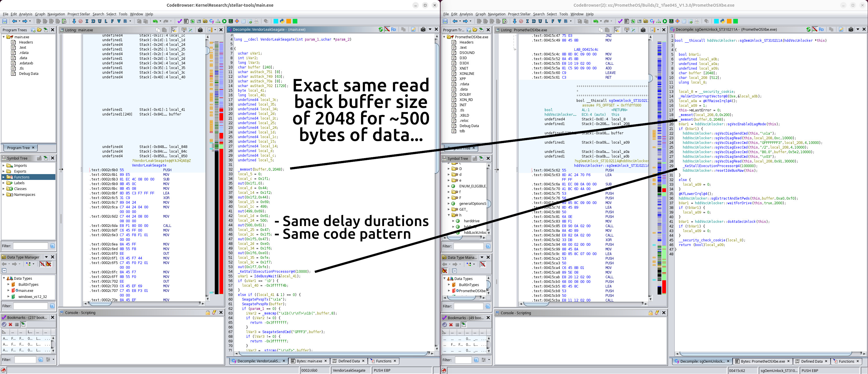Screen dimensions: 868x374
Task: Select .rdata section in main.exe Program Trees
Action: click(x=23, y=53)
